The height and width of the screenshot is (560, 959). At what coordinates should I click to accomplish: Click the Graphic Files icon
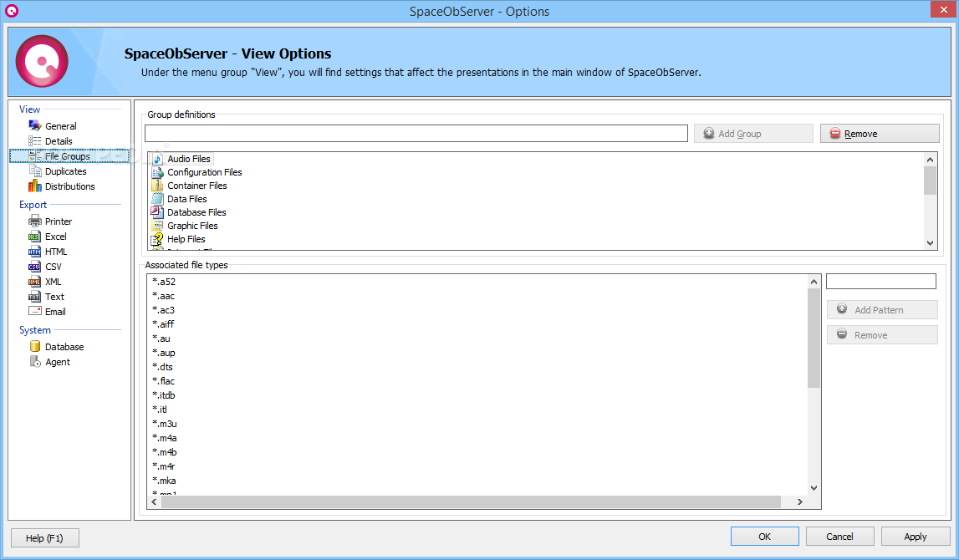(158, 226)
